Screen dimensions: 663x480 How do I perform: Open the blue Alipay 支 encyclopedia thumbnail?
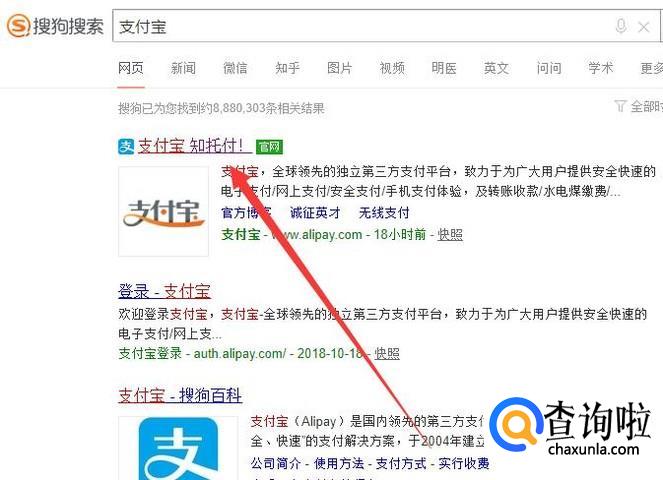pos(178,448)
